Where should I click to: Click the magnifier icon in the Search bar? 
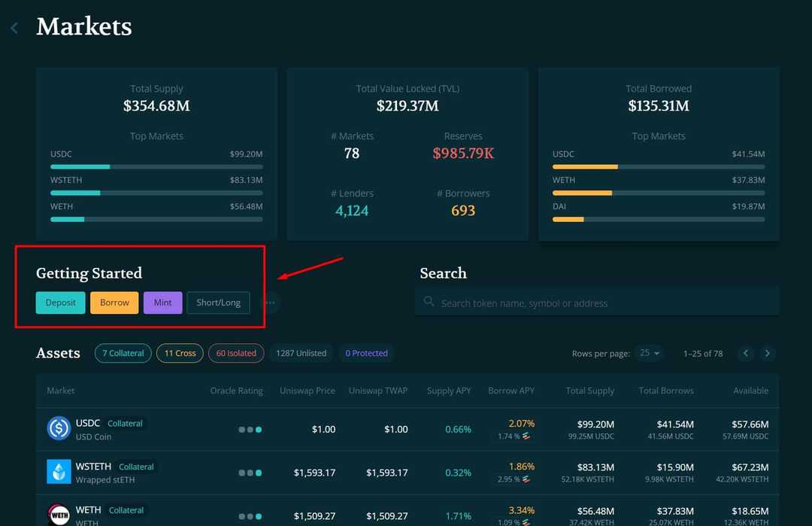click(x=429, y=303)
